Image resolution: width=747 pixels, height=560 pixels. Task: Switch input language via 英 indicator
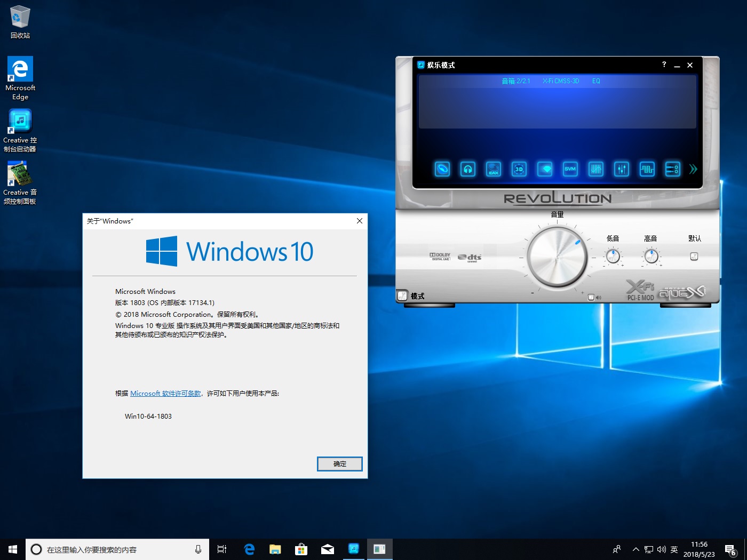(x=674, y=549)
